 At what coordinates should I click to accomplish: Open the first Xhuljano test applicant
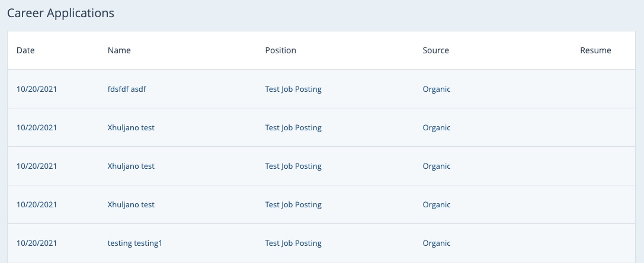(131, 128)
